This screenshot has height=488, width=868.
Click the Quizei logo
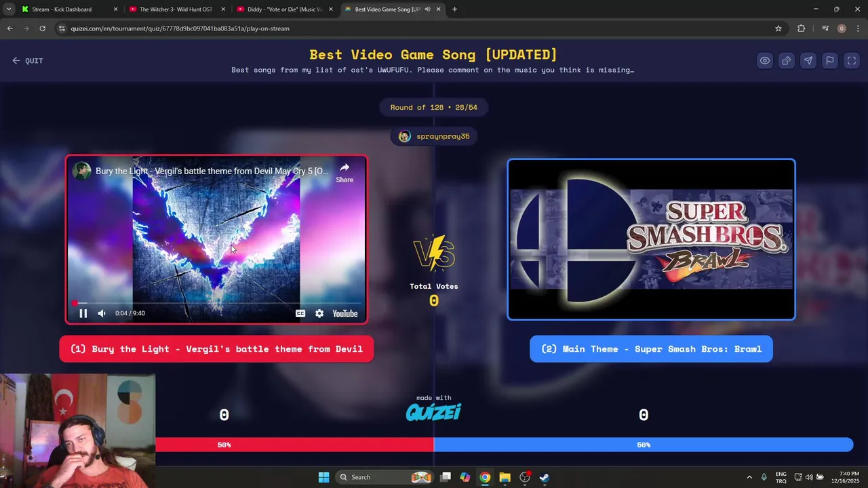pos(433,412)
